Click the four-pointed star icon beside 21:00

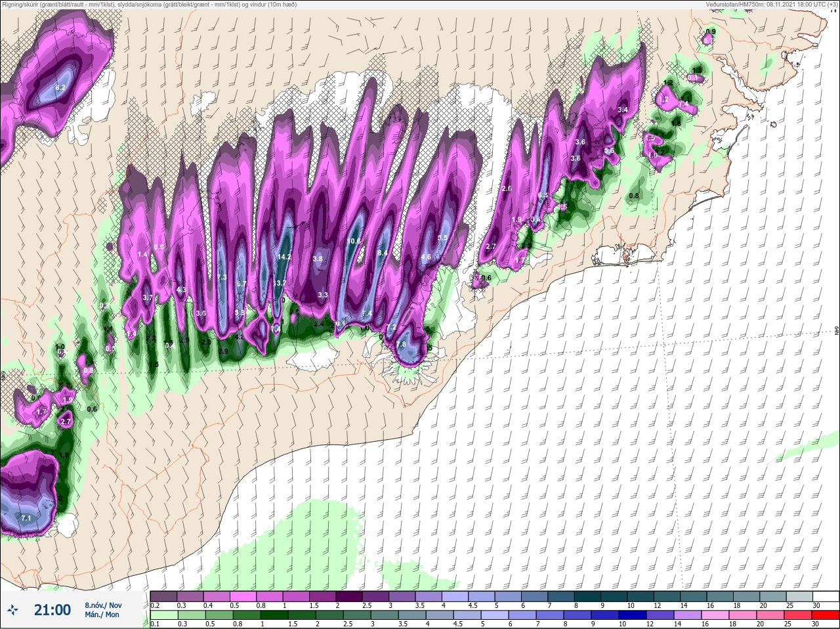(13, 610)
